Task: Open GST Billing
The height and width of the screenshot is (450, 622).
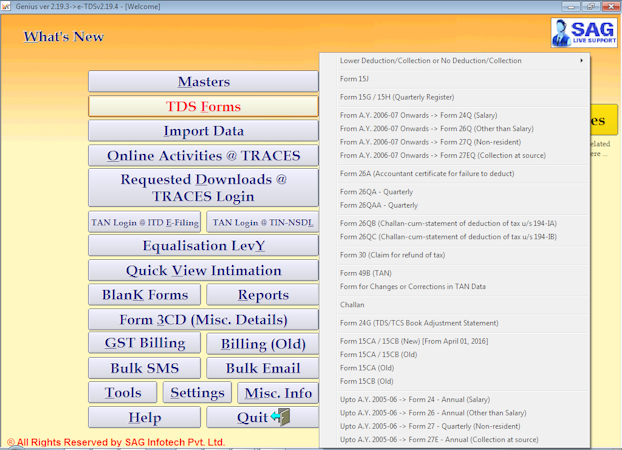Action: 144,343
